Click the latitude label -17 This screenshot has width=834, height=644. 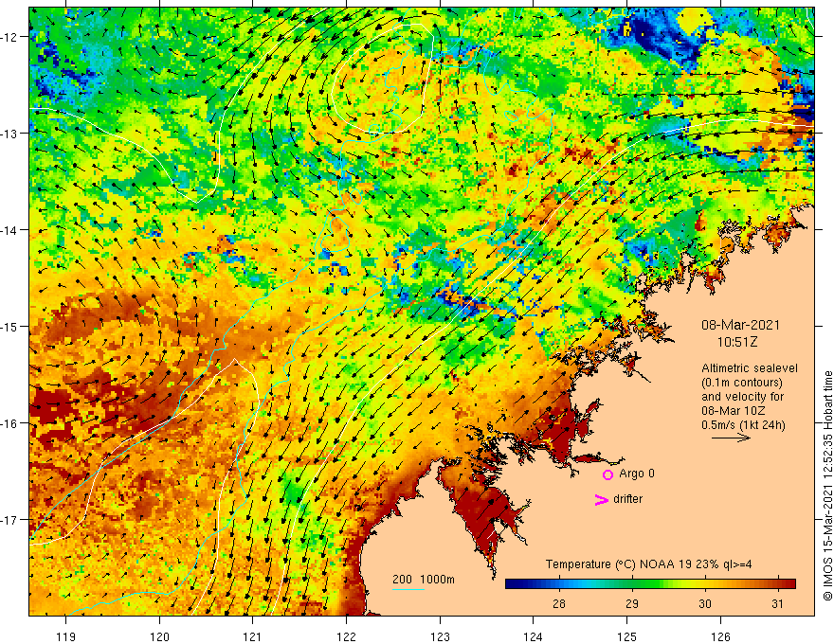[10, 520]
